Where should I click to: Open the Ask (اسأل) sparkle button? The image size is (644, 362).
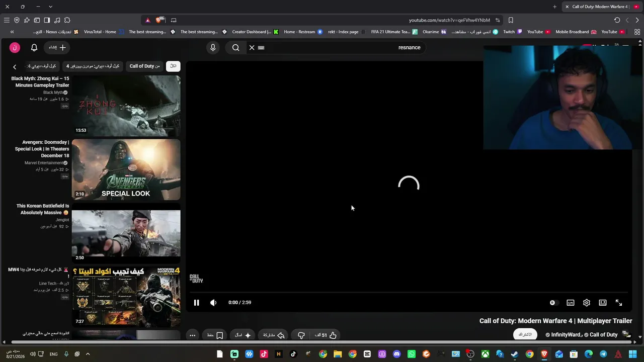(243, 335)
